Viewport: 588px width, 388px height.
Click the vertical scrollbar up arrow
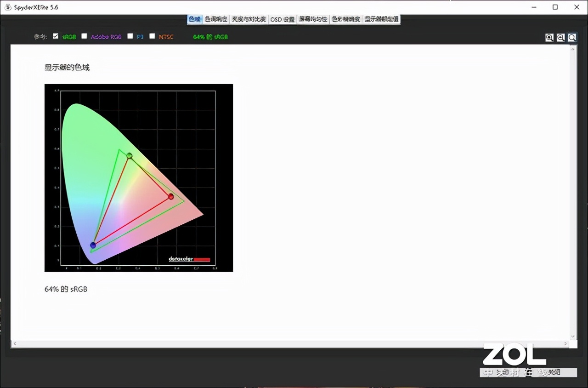573,48
